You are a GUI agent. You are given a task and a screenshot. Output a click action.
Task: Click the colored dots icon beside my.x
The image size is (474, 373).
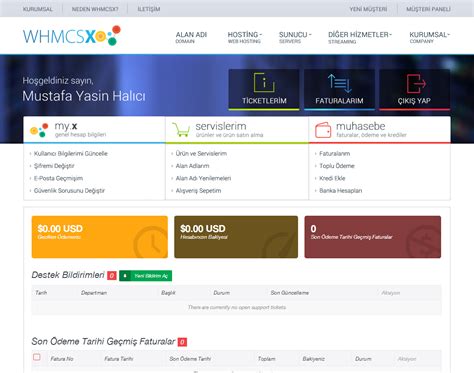click(39, 130)
